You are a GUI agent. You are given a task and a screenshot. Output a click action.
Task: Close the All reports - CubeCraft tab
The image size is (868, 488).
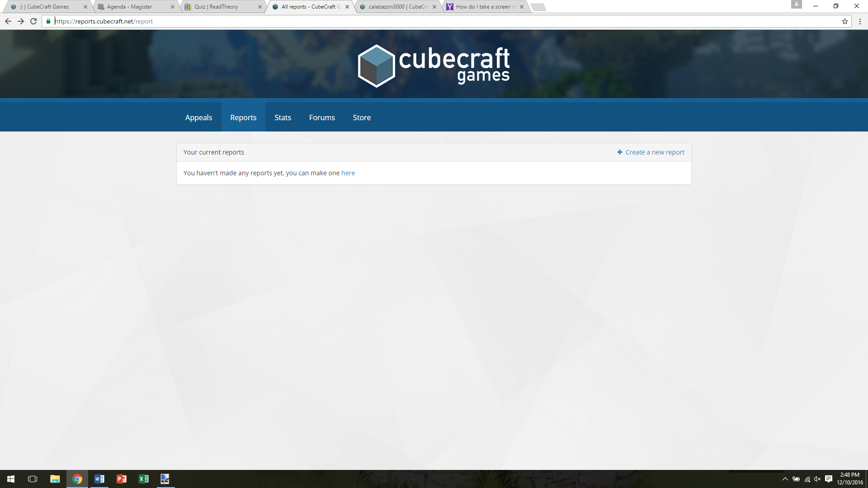(x=347, y=7)
